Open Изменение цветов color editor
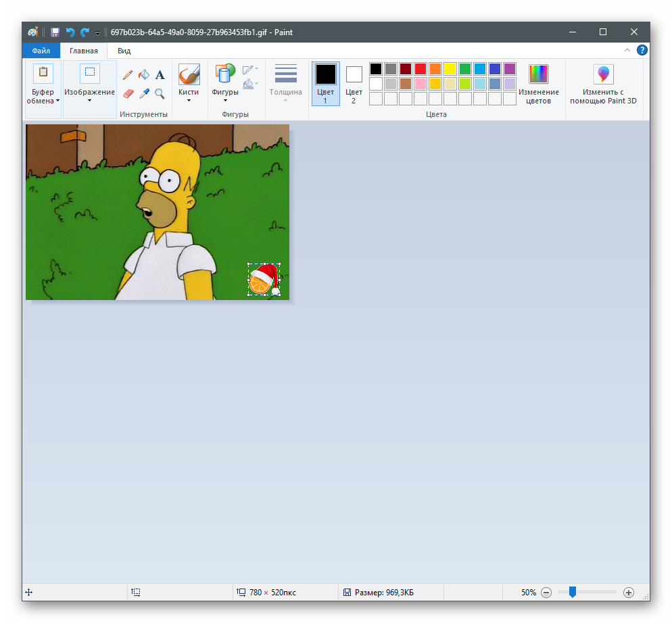 [x=539, y=83]
